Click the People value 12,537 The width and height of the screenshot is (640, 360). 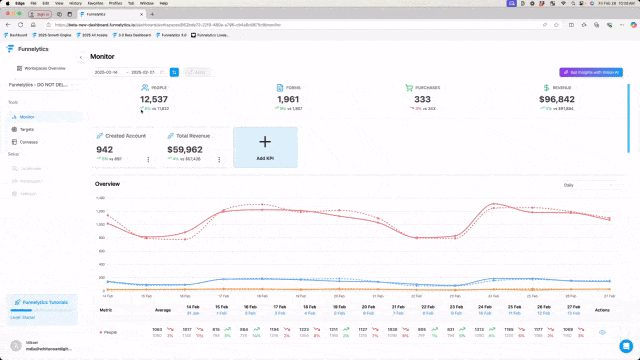click(x=154, y=99)
